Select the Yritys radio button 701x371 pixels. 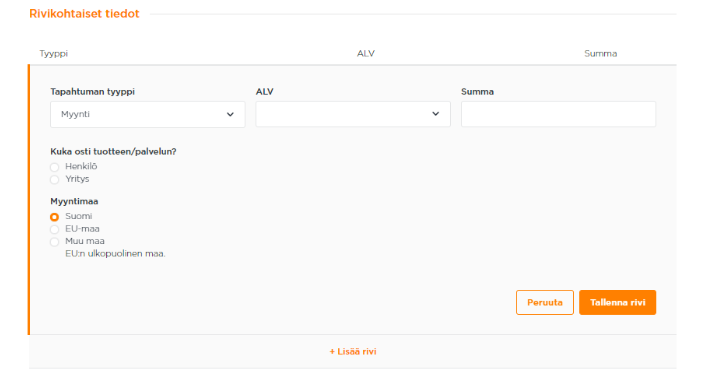pos(55,180)
